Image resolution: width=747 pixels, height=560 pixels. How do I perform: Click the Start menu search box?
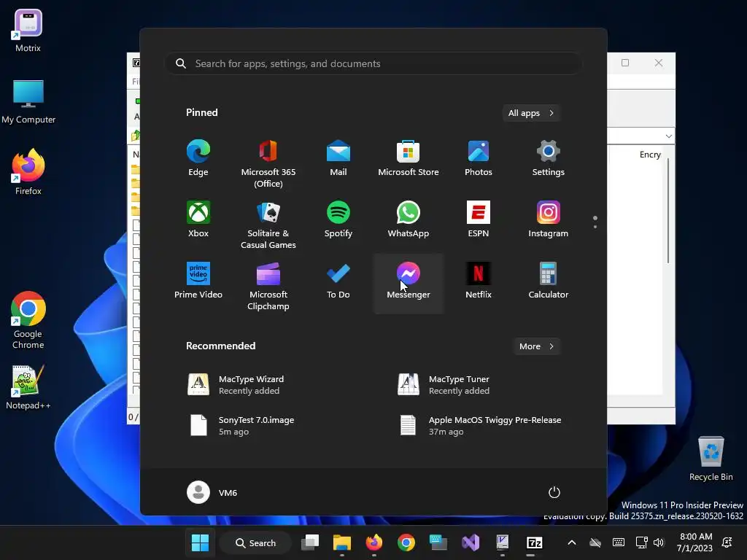373,63
